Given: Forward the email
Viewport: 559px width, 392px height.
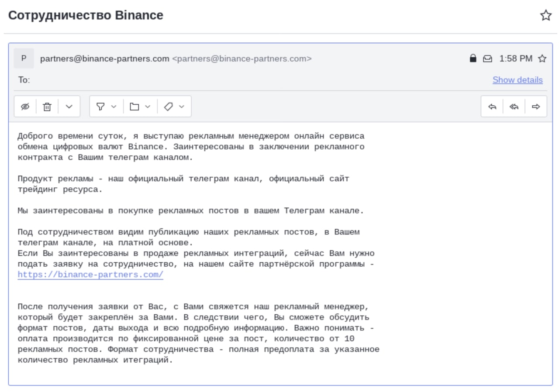Looking at the screenshot, I should (536, 107).
